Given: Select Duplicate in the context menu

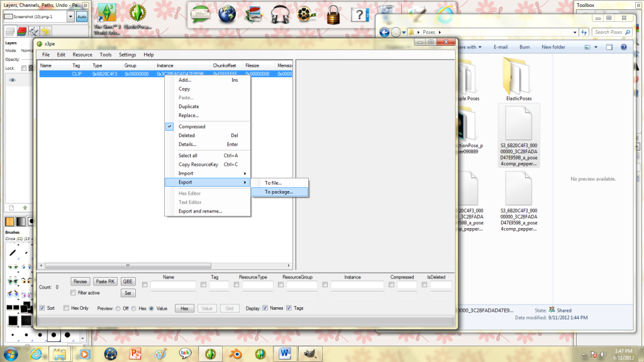Looking at the screenshot, I should [x=208, y=106].
